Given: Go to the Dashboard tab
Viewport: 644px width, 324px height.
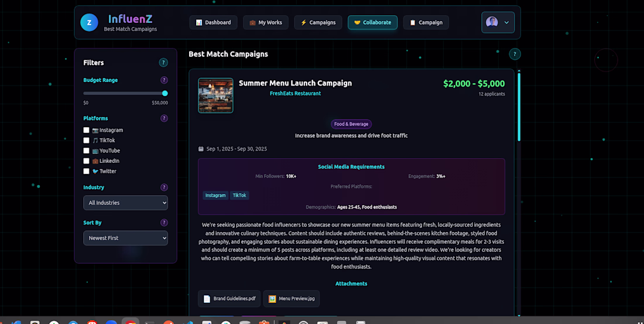Looking at the screenshot, I should 213,23.
